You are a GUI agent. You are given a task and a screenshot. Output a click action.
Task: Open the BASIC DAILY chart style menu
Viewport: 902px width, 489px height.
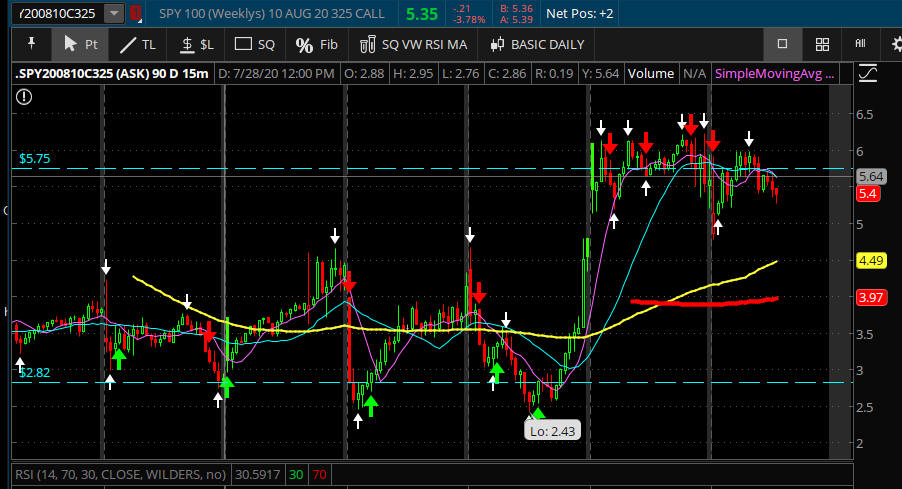(x=537, y=44)
